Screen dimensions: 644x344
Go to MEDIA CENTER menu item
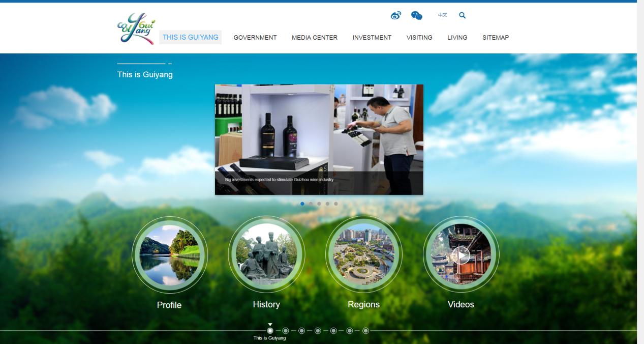(x=315, y=38)
